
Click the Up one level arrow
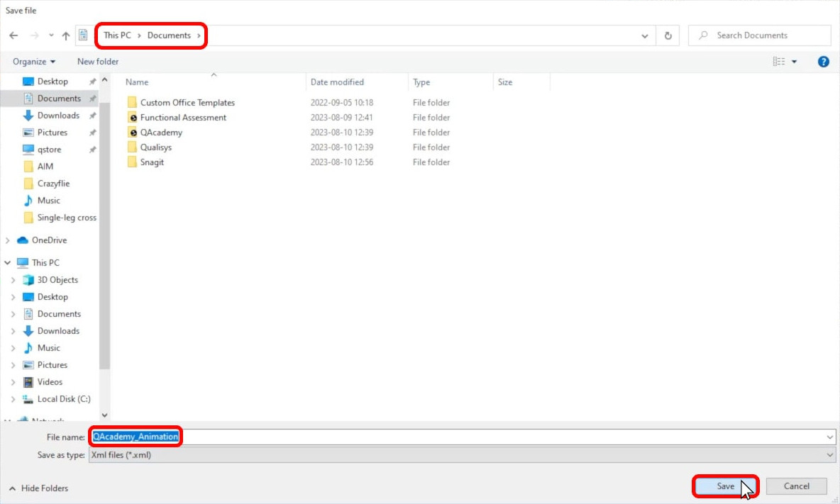tap(66, 35)
